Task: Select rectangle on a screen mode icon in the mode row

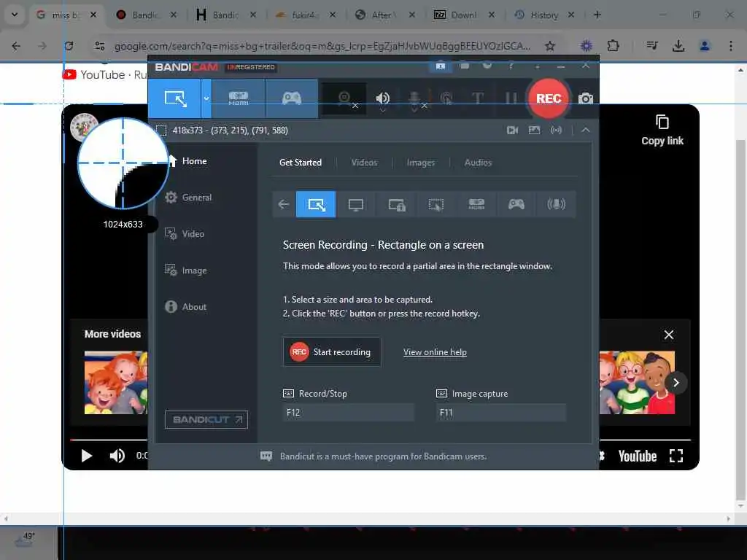Action: [x=316, y=204]
